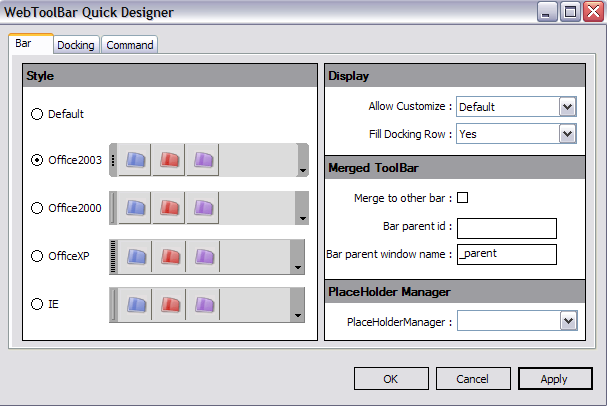The image size is (607, 406).
Task: Select the IE style radio button
Action: point(38,304)
